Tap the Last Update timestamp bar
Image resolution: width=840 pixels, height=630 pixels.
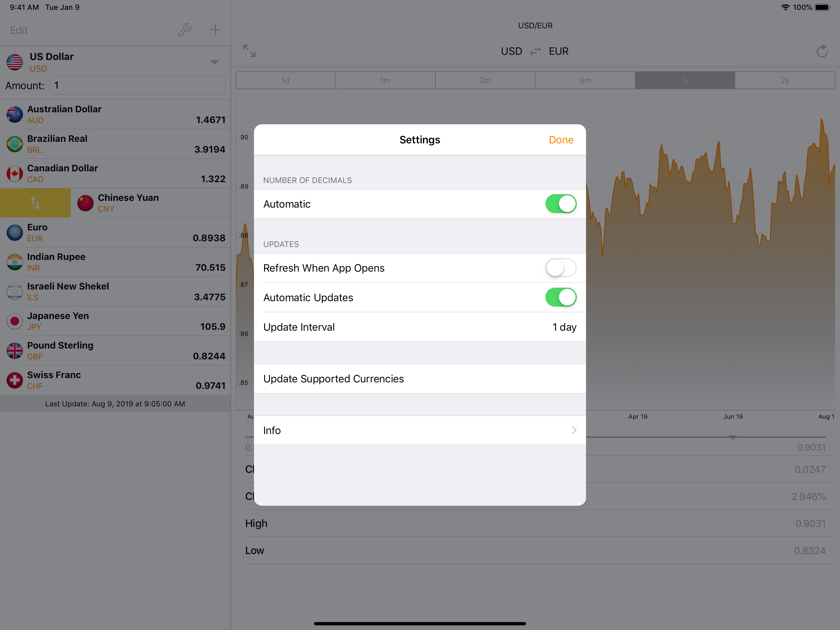click(115, 404)
